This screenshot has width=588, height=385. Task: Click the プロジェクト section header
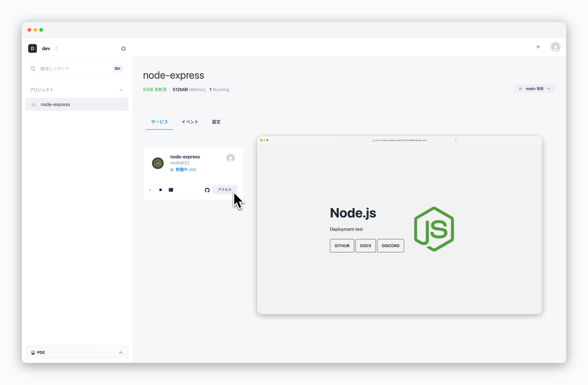41,90
